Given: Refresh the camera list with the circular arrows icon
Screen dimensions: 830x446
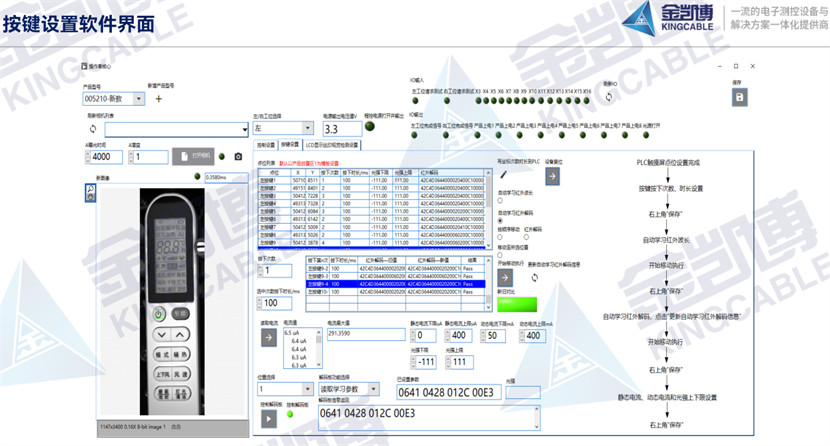Looking at the screenshot, I should coord(92,129).
